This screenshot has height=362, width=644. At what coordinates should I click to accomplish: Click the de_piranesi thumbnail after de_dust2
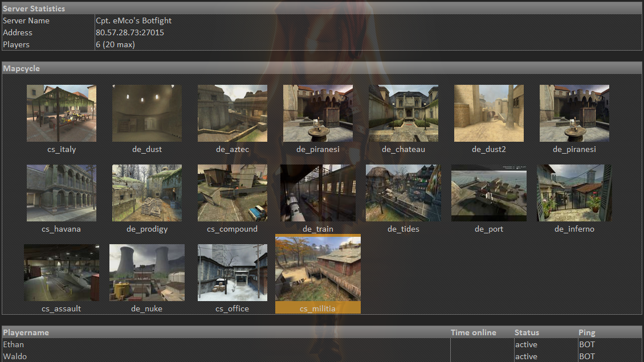tap(574, 113)
